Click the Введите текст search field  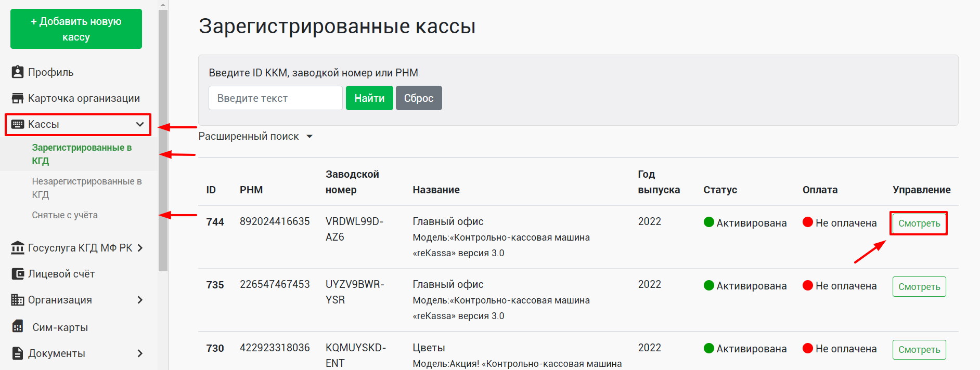click(275, 98)
